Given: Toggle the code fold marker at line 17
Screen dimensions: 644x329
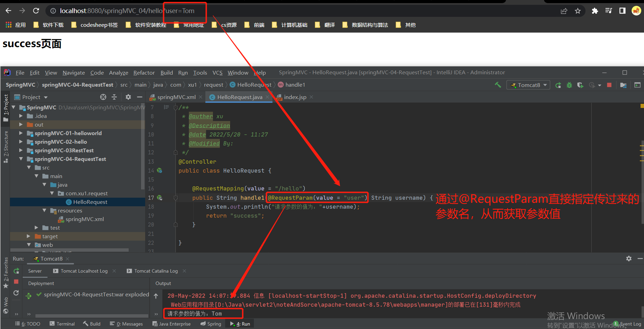Looking at the screenshot, I should point(175,198).
